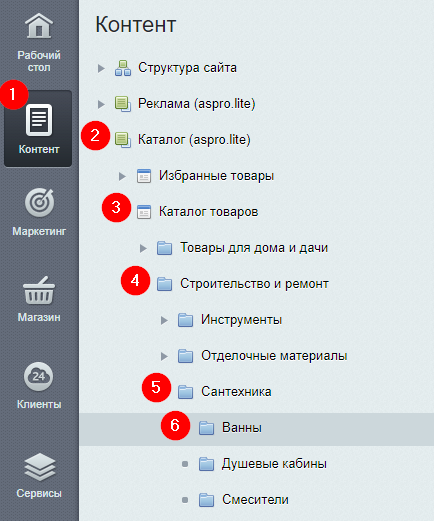Open Каталог (aspro.lite) tree item
This screenshot has height=521, width=434.
coord(194,140)
